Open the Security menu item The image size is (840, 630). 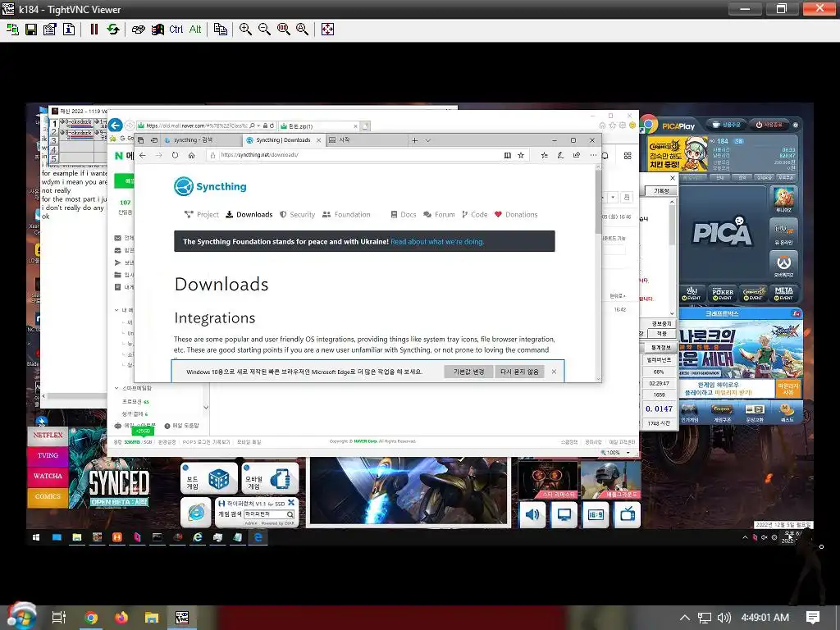point(297,214)
